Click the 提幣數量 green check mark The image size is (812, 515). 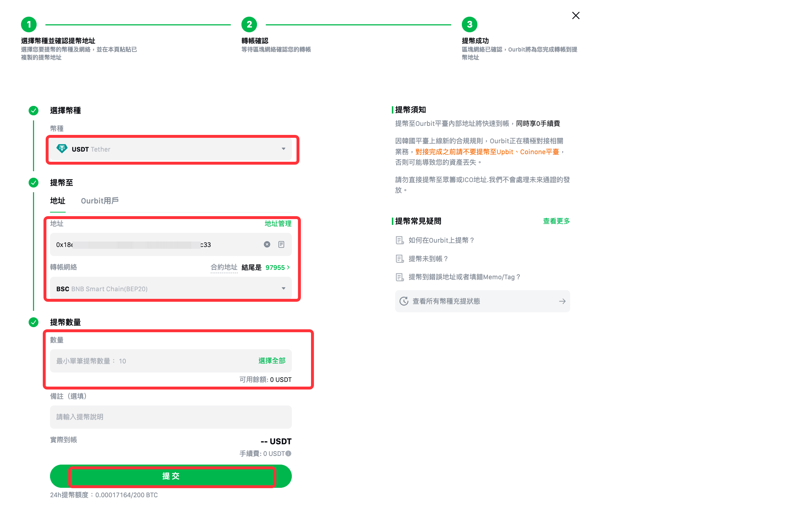(x=33, y=322)
